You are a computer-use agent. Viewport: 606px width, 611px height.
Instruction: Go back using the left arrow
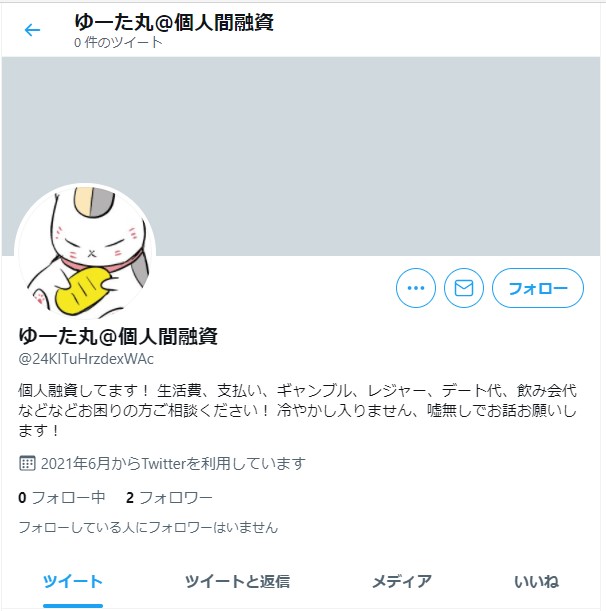pos(32,30)
